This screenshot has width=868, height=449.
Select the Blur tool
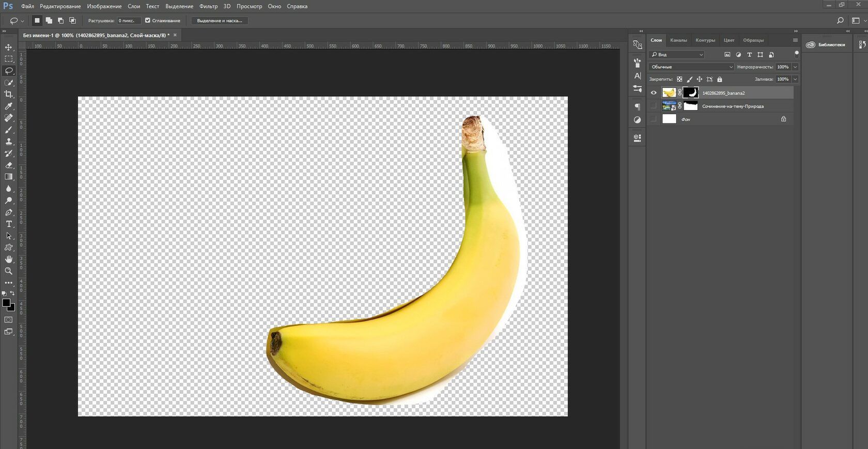pos(9,189)
